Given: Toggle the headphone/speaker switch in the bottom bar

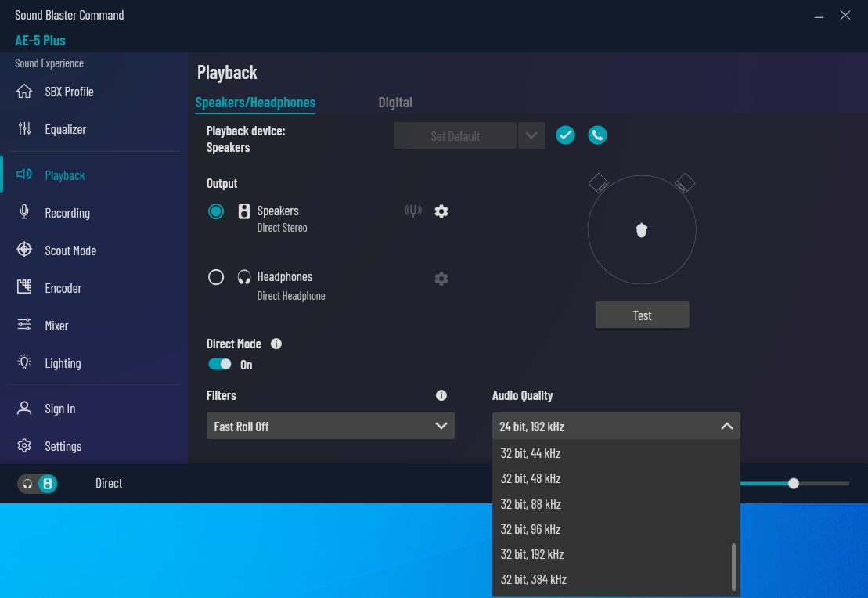Looking at the screenshot, I should coord(37,484).
